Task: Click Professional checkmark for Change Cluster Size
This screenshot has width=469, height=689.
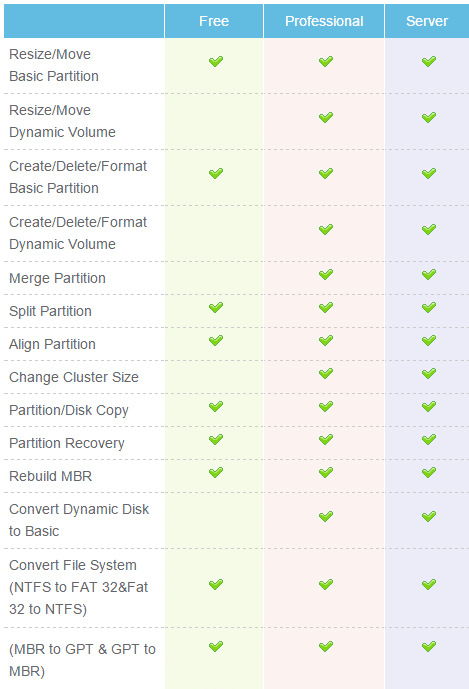Action: click(326, 374)
